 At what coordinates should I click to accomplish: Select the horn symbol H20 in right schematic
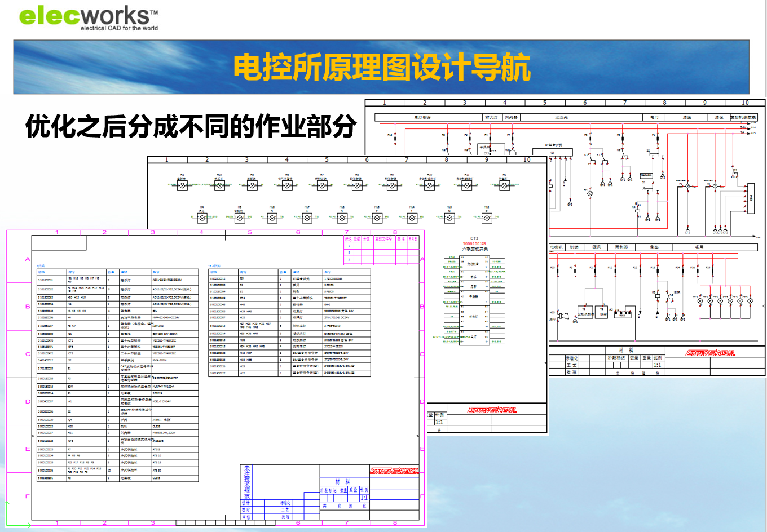point(562,315)
